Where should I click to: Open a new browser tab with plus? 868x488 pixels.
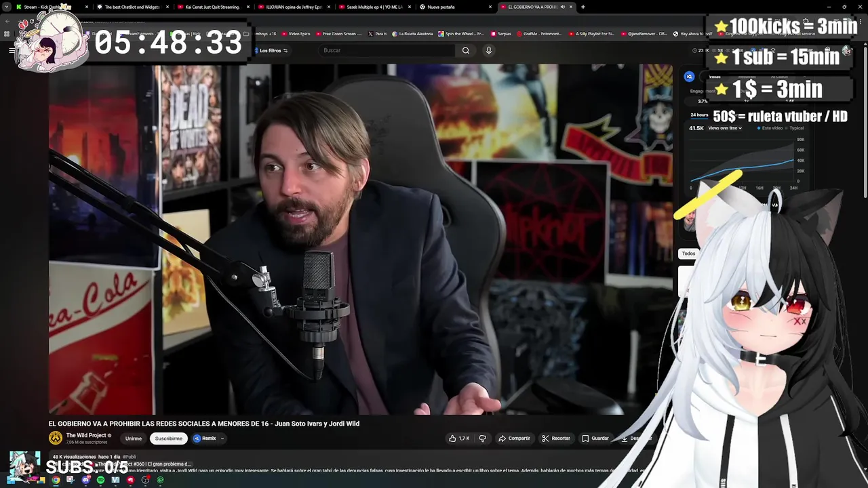583,7
